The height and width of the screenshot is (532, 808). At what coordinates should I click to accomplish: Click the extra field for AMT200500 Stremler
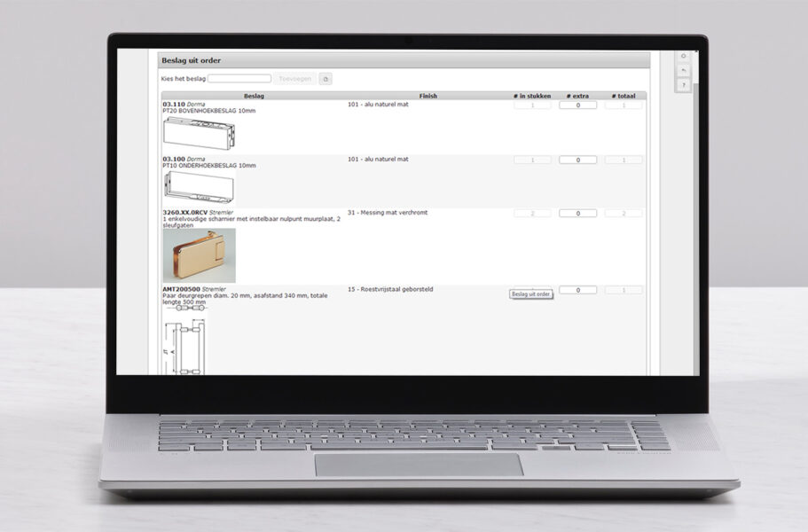click(578, 291)
